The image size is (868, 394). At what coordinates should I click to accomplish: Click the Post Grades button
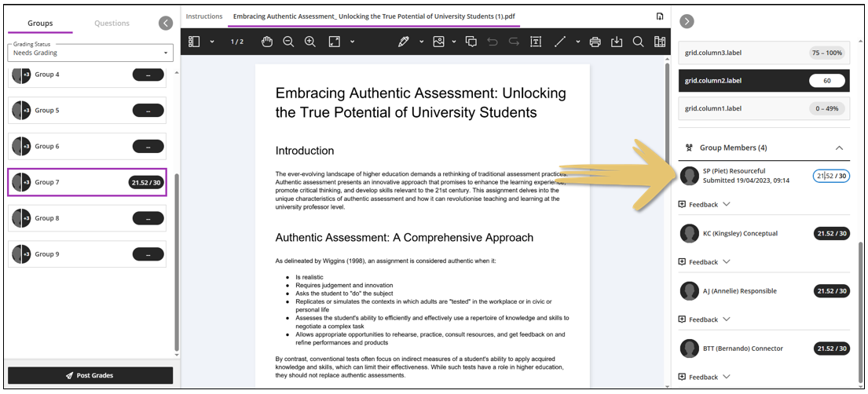pyautogui.click(x=90, y=375)
